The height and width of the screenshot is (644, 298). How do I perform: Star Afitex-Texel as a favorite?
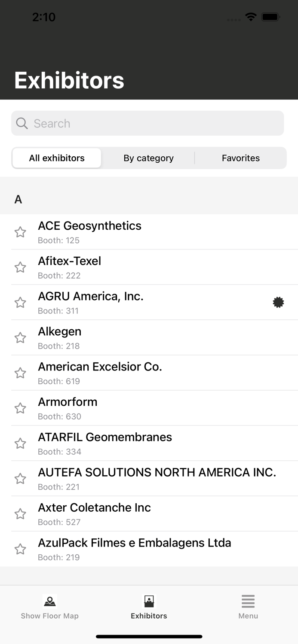(x=20, y=267)
